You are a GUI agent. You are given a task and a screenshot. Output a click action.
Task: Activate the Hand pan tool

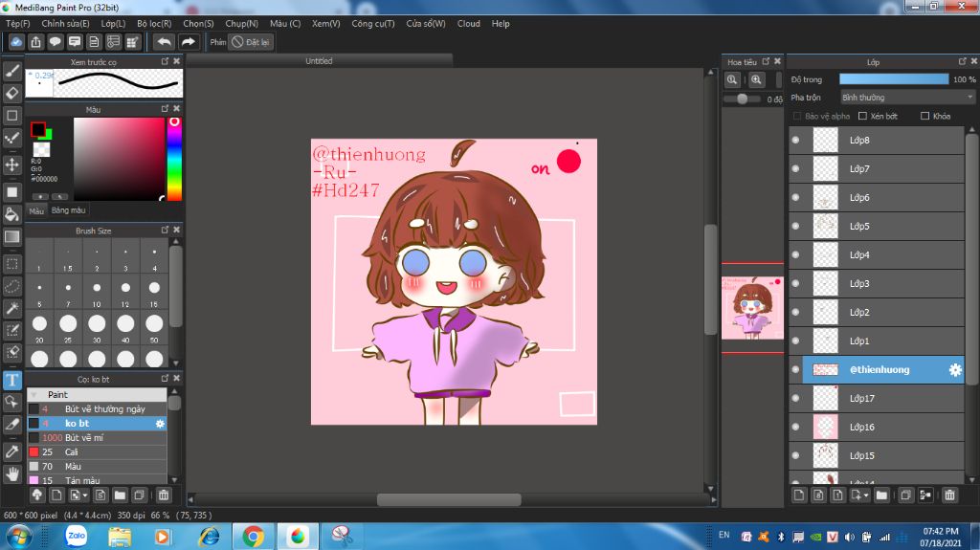coord(12,473)
